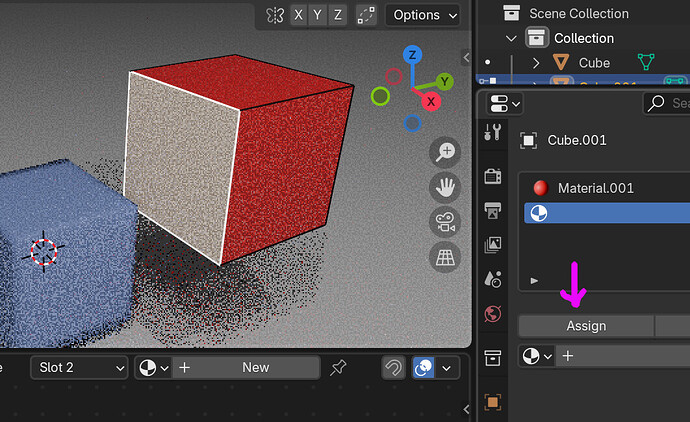
Task: Click the red sphere Material.001 preview icon
Action: coord(540,188)
